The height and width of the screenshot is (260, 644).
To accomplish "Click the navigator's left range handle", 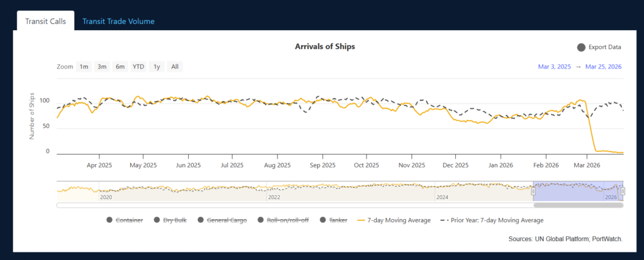I will pos(533,191).
